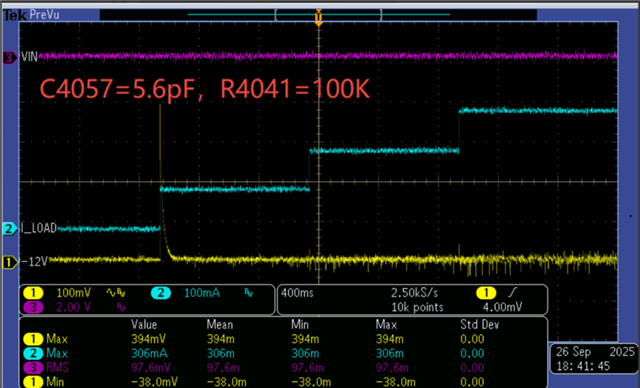Select the channel 2 Max measurement row badge
Screen dimensions: 640x388
coord(33,353)
